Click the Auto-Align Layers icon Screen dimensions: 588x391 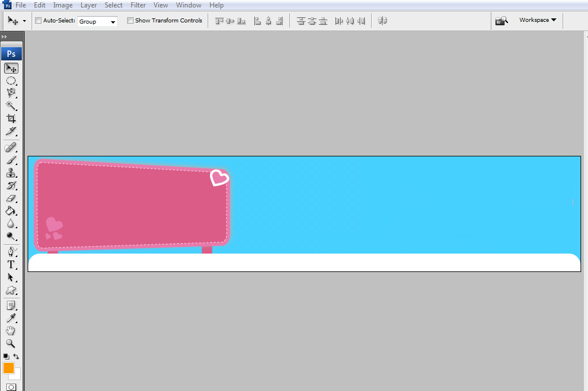click(383, 21)
